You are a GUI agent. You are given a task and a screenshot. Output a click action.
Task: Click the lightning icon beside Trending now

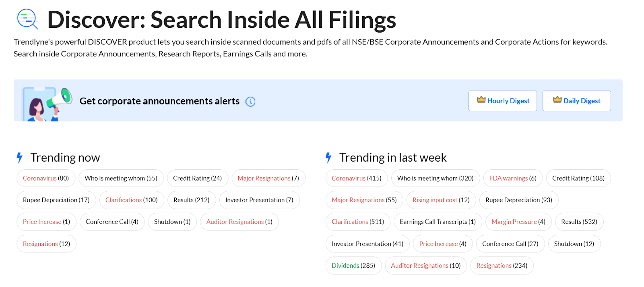(x=19, y=158)
